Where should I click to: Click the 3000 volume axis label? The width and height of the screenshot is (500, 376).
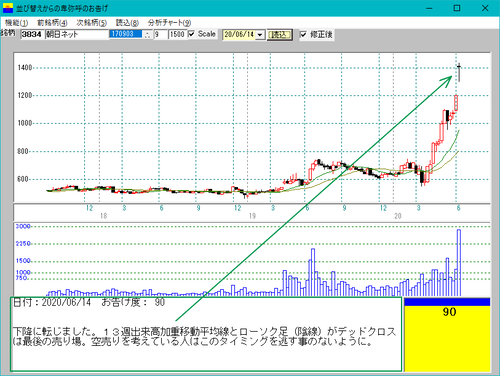[x=23, y=226]
